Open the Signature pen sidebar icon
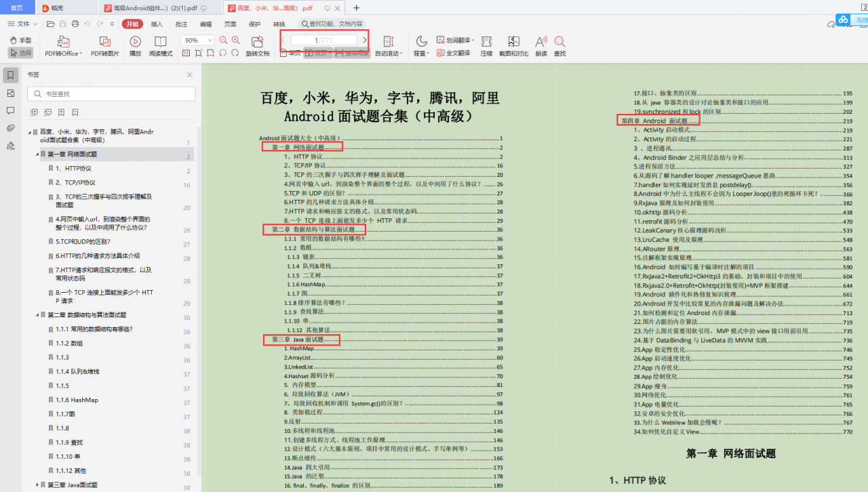 [x=10, y=146]
